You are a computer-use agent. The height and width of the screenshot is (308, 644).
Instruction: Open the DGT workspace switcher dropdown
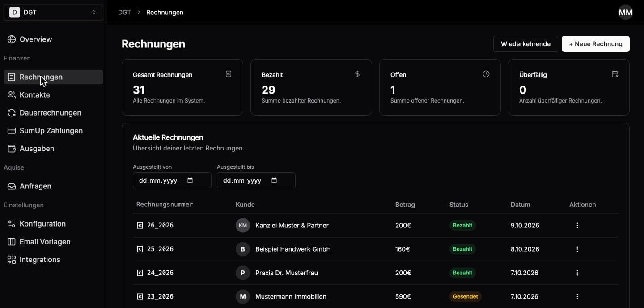pos(53,13)
